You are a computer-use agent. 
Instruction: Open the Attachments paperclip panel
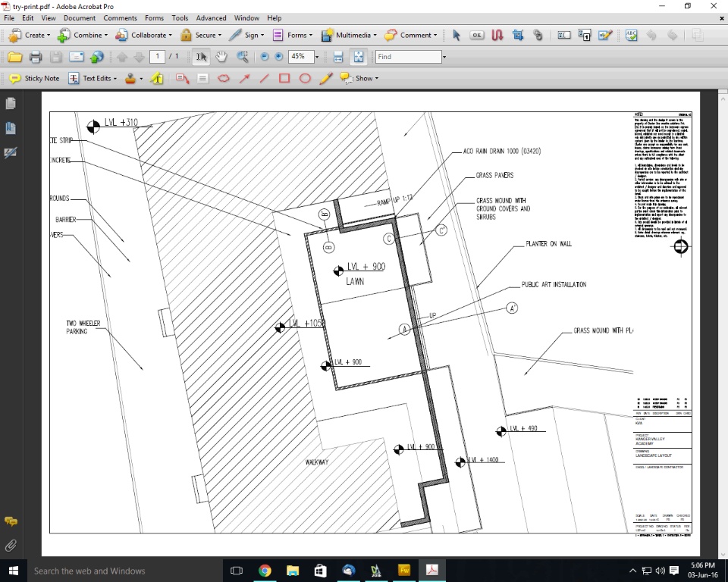[11, 546]
